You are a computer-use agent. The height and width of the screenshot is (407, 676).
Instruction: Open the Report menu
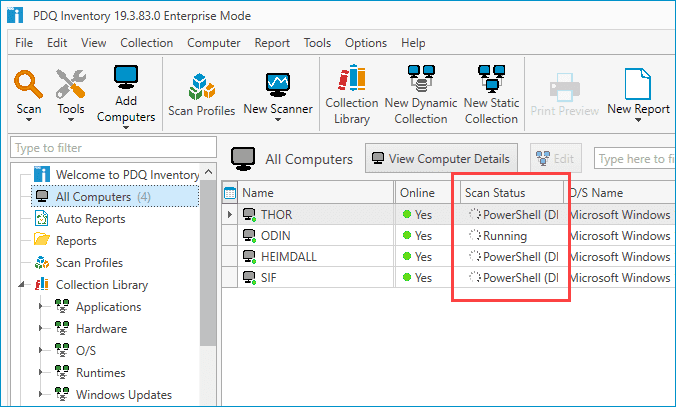(272, 43)
